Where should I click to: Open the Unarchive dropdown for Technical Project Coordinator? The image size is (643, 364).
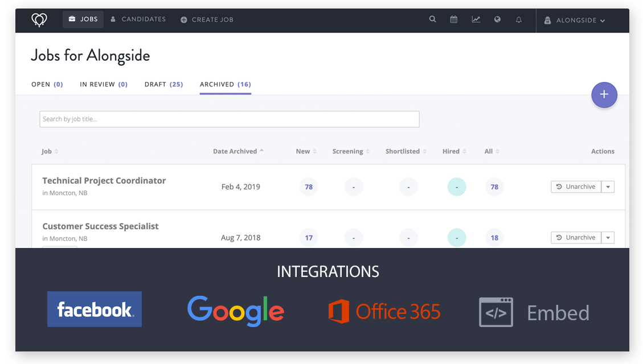click(x=608, y=187)
